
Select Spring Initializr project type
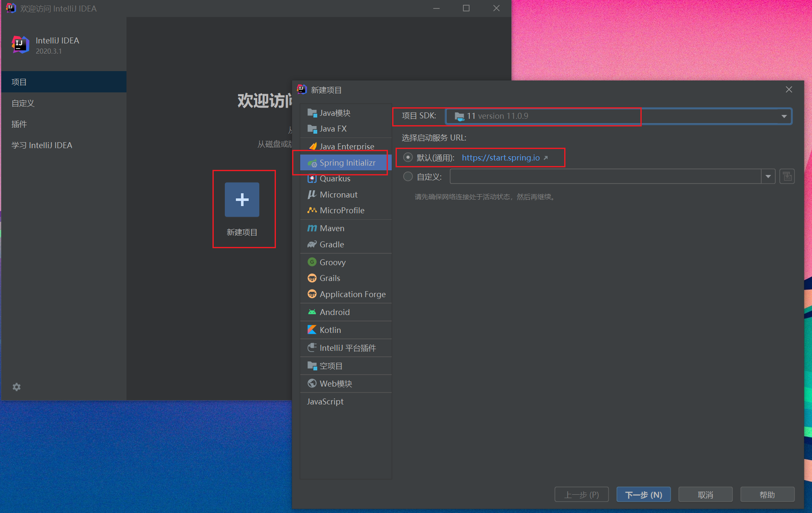(346, 163)
